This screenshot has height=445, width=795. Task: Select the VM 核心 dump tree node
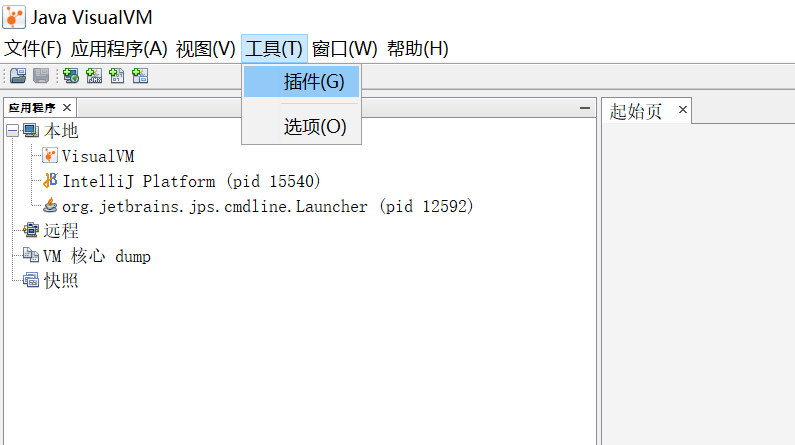pos(96,256)
